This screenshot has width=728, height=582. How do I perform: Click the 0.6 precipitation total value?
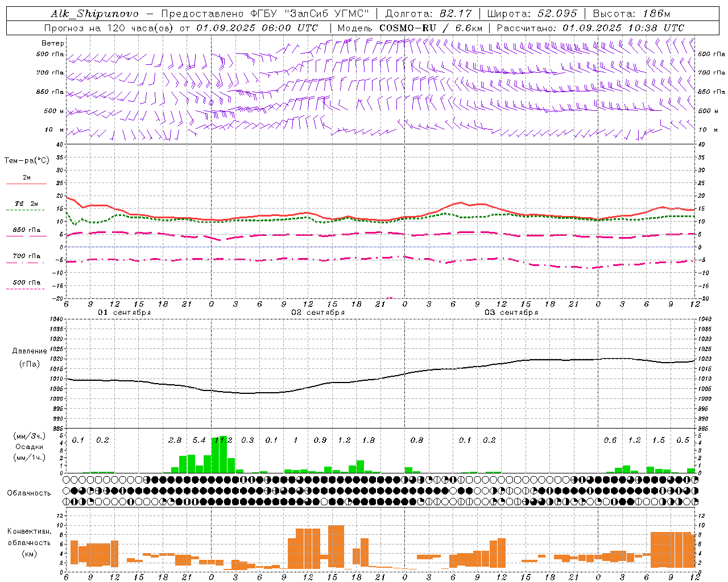point(610,440)
